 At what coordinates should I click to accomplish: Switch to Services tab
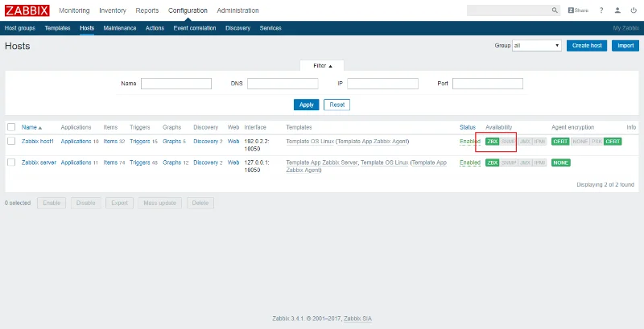click(270, 28)
